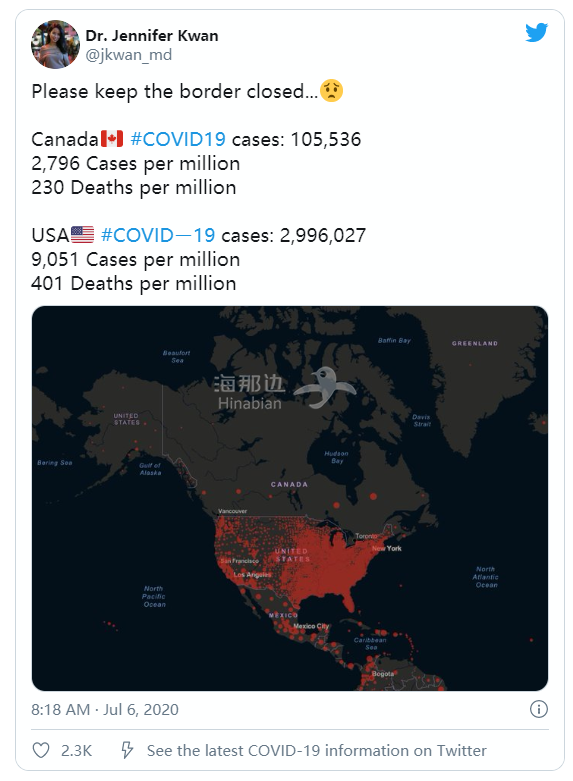This screenshot has height=781, width=573.
Task: Click the Hinabian watermark logo on map
Action: (285, 390)
